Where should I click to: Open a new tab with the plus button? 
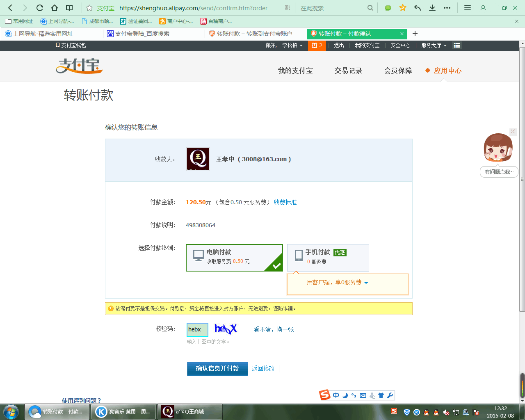[x=415, y=34]
